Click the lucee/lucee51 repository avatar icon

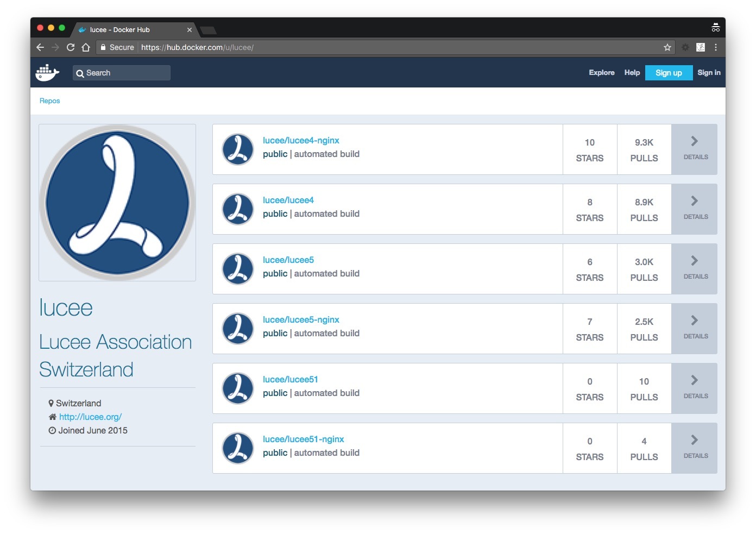(x=238, y=388)
